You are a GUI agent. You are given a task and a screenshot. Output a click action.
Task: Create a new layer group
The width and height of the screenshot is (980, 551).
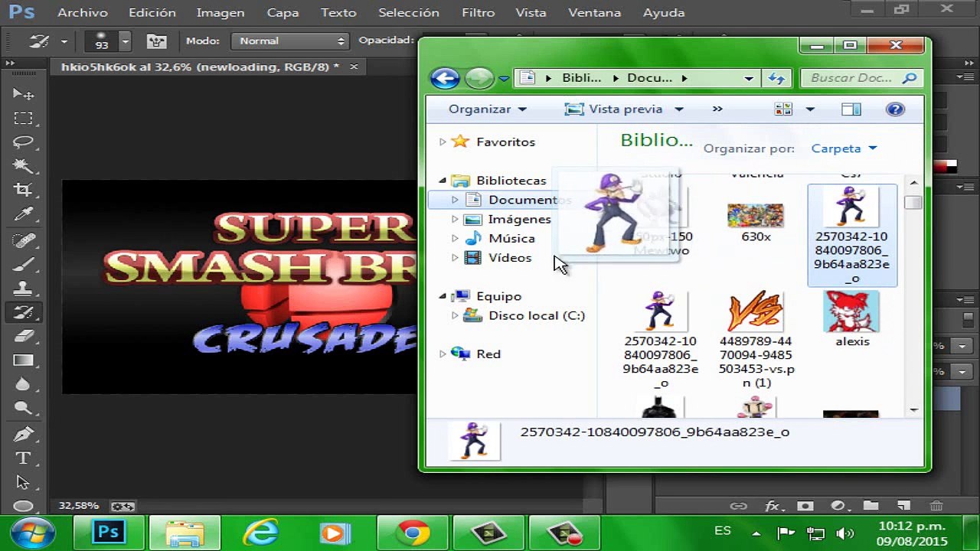tap(871, 506)
